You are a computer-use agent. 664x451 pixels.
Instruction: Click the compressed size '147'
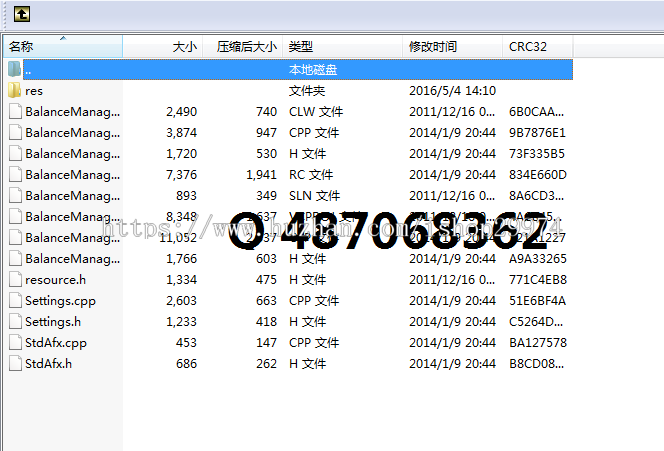tap(266, 343)
